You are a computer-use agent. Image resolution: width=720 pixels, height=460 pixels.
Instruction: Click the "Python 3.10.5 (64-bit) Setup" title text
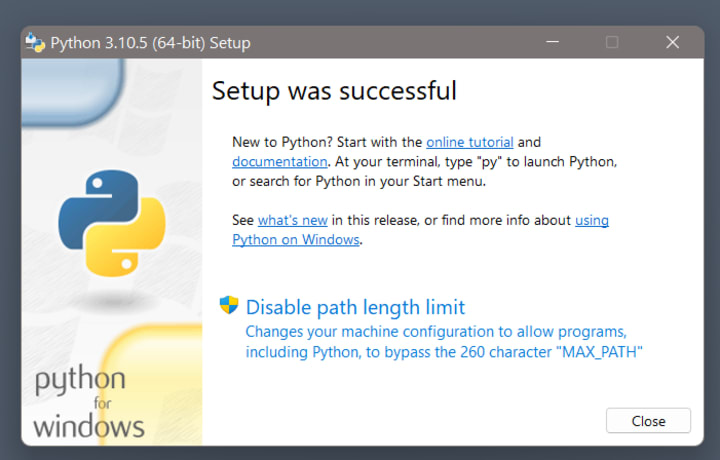pyautogui.click(x=150, y=43)
